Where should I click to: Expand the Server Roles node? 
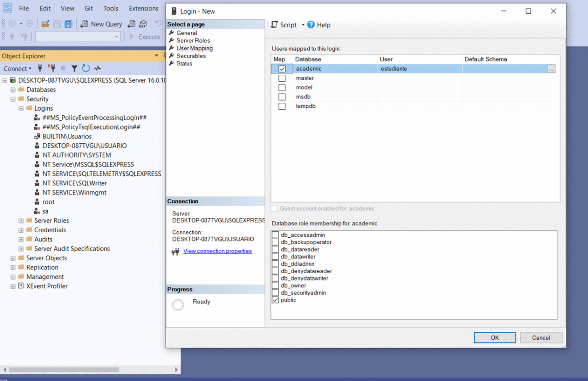[21, 221]
